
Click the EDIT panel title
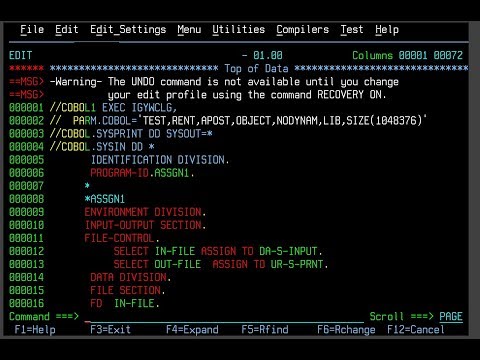pyautogui.click(x=21, y=55)
